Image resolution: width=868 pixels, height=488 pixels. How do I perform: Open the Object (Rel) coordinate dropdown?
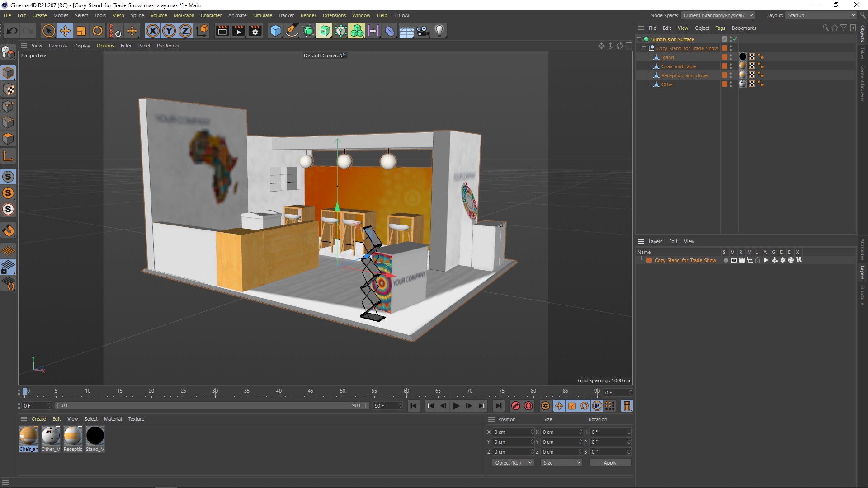[513, 463]
